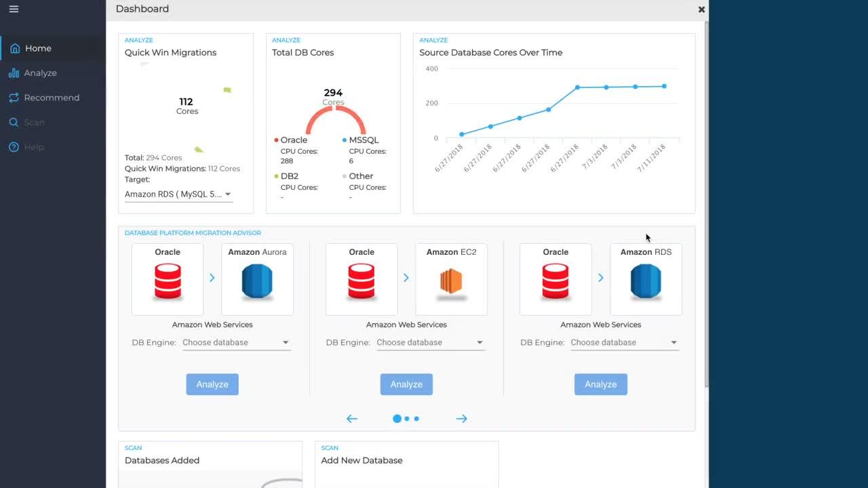Click the Amazon RDS database icon
The height and width of the screenshot is (488, 868).
(x=646, y=281)
